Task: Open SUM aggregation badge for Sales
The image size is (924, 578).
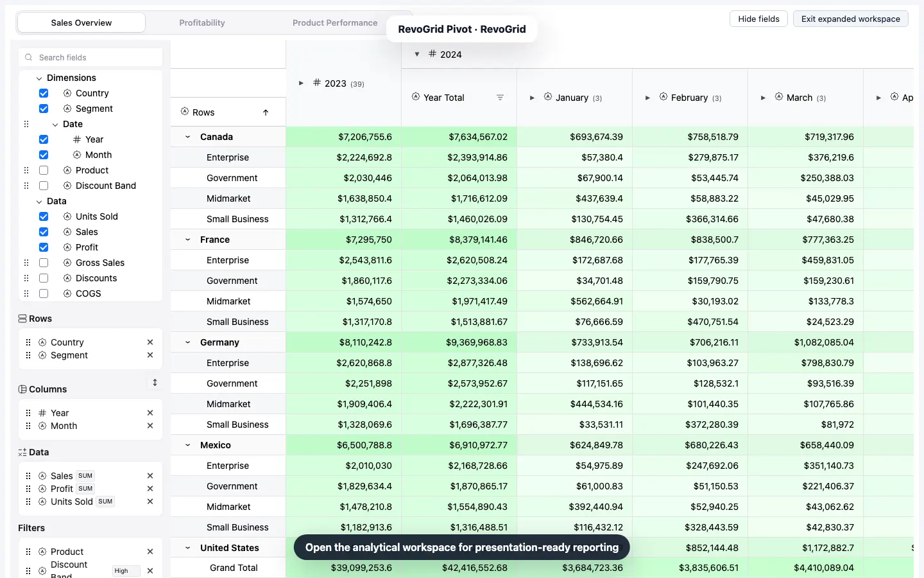Action: (85, 476)
